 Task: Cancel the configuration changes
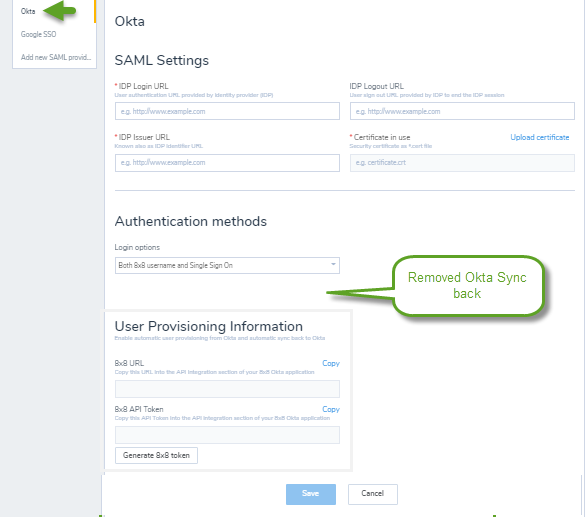click(373, 494)
